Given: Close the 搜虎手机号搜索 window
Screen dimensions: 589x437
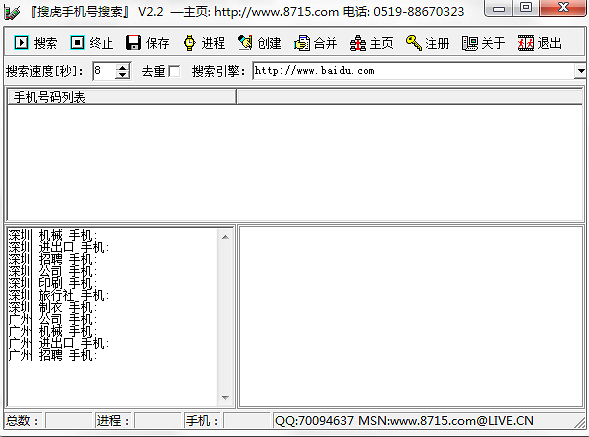Looking at the screenshot, I should [x=562, y=8].
